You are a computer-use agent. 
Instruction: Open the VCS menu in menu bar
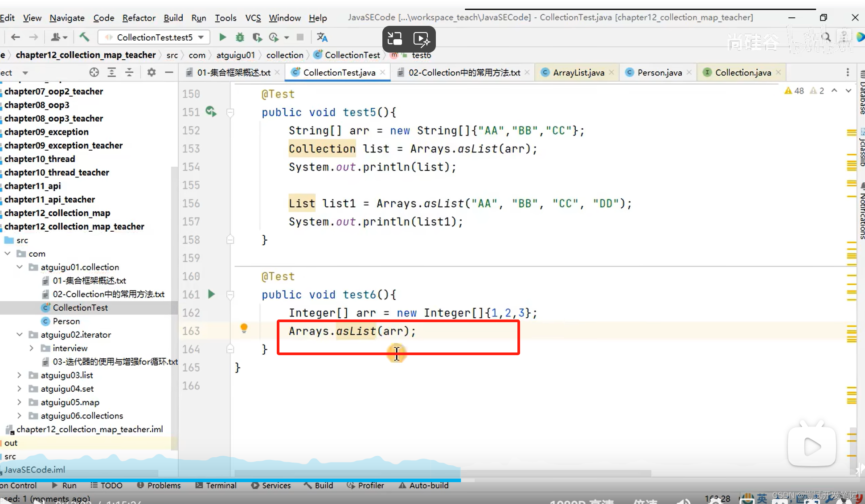(253, 17)
